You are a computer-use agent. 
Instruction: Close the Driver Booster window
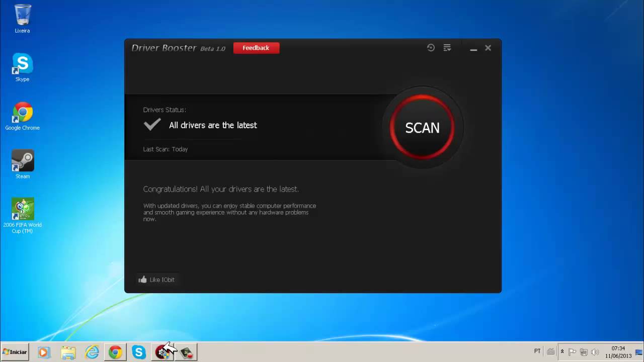[x=488, y=48]
